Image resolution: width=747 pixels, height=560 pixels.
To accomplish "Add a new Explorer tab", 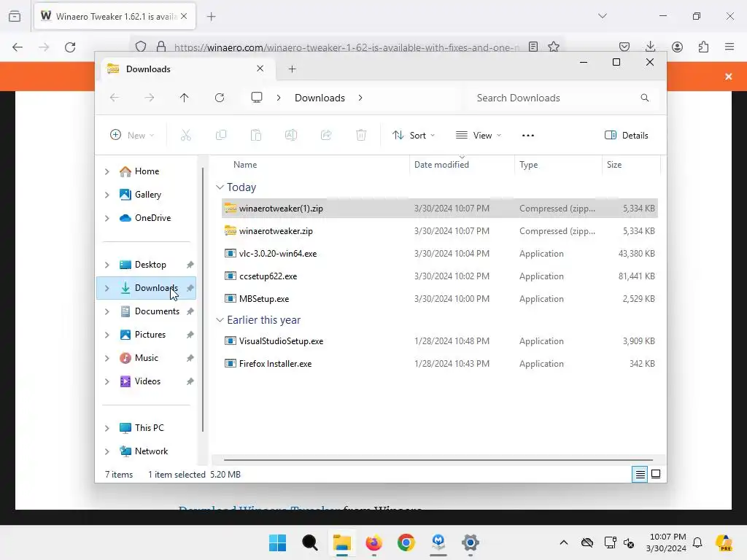I will click(292, 69).
